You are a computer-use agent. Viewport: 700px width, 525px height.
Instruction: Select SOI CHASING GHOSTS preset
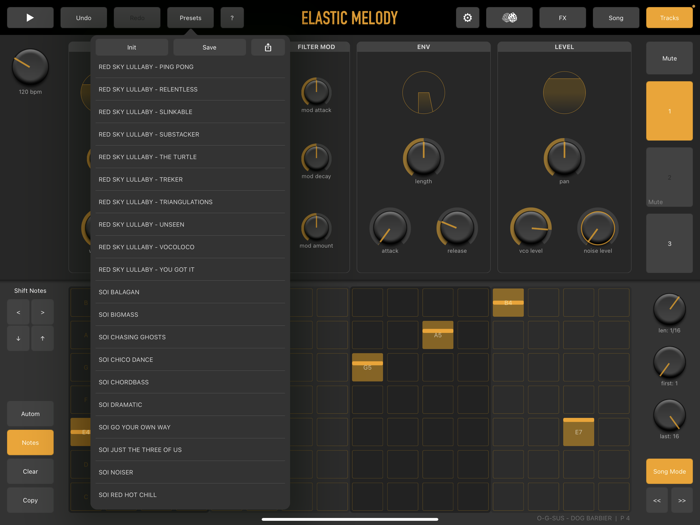pyautogui.click(x=190, y=338)
